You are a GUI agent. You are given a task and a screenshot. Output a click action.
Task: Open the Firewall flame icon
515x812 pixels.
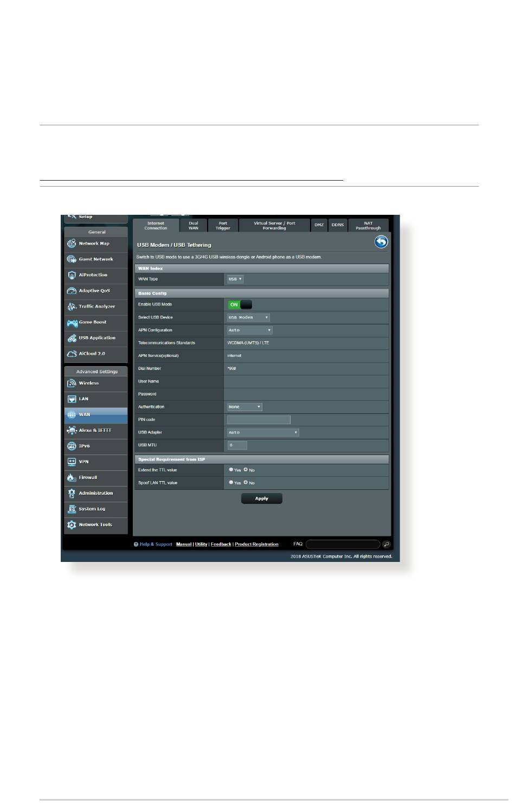[x=72, y=478]
